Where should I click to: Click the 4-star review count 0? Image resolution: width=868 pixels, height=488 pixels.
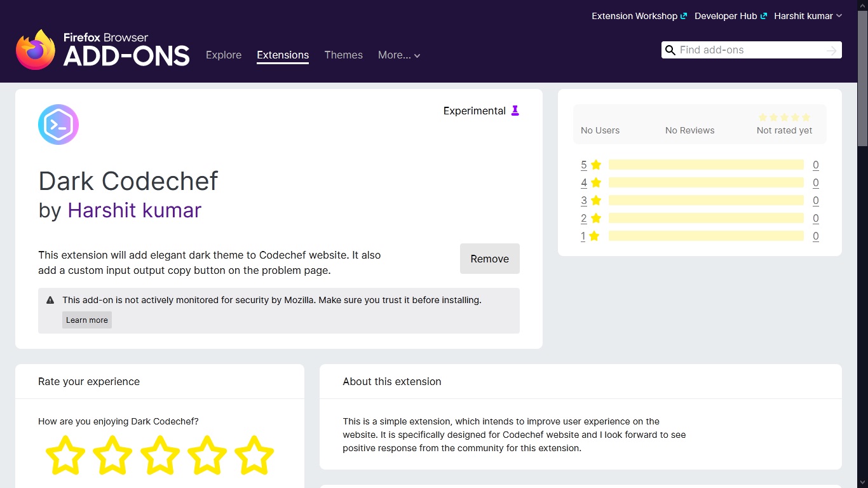(816, 182)
